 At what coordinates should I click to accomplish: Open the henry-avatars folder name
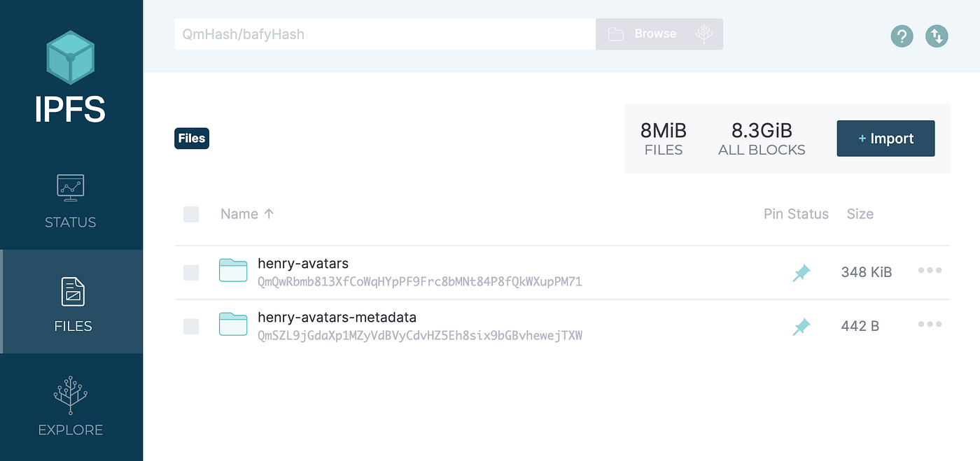point(303,264)
